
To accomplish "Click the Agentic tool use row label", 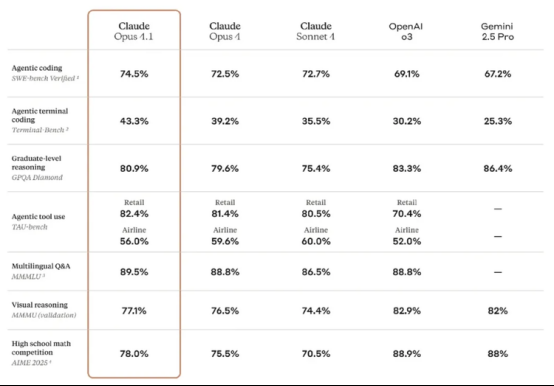I will point(38,216).
